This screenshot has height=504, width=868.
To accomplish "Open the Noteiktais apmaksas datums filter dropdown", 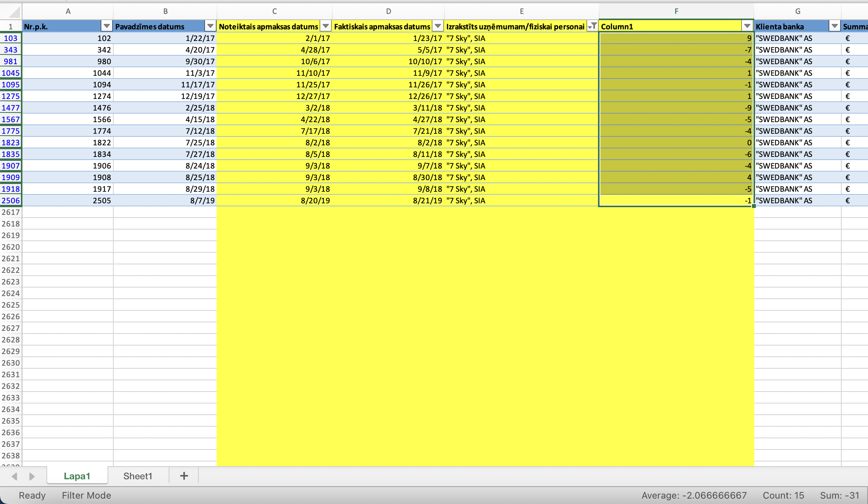I will pos(326,26).
